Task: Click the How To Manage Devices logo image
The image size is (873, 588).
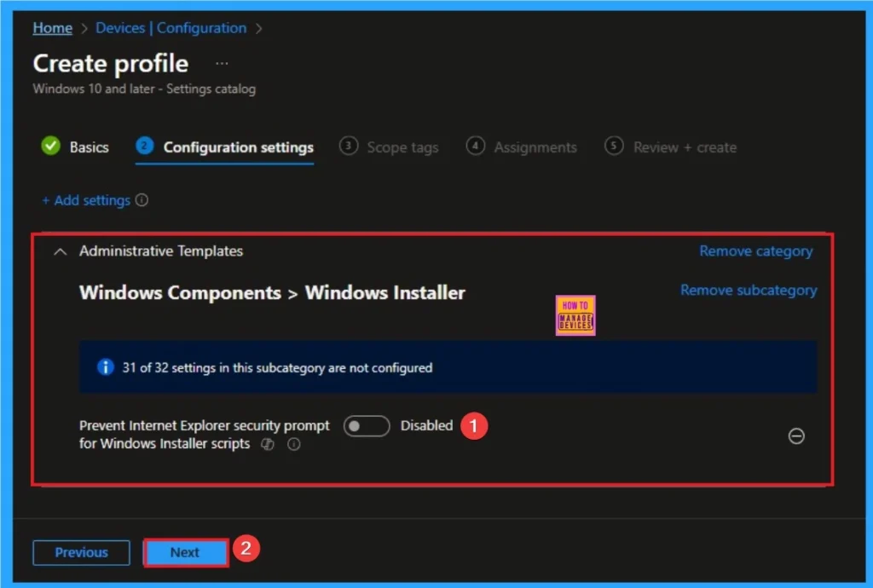Action: click(x=575, y=314)
